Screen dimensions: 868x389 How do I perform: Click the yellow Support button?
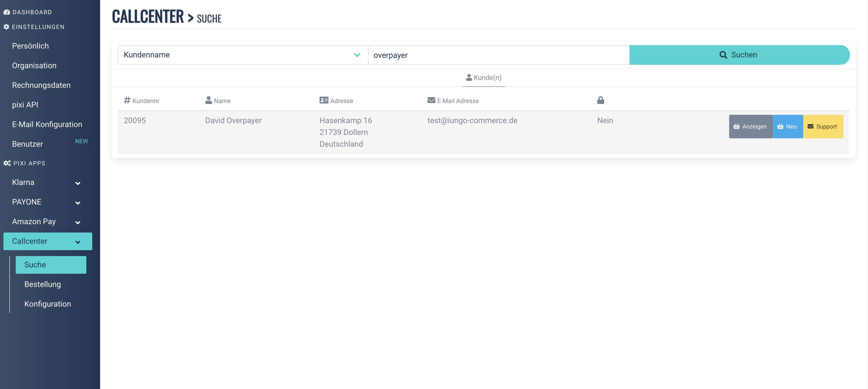click(x=823, y=127)
